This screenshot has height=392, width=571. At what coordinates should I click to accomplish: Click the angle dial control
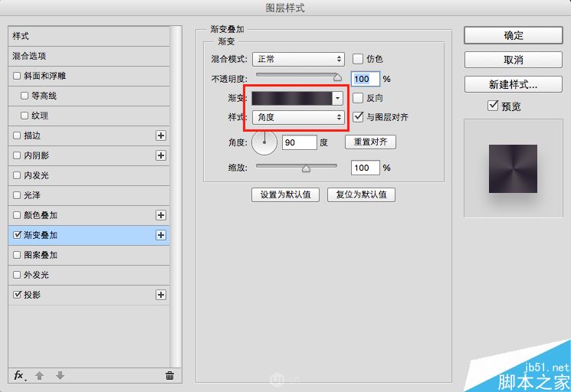click(x=264, y=142)
